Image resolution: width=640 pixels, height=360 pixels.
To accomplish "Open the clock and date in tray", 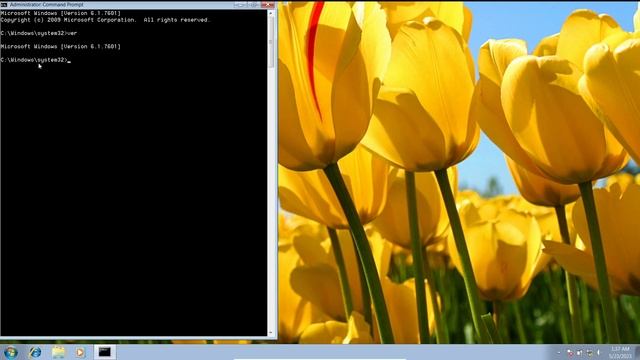I will (620, 353).
